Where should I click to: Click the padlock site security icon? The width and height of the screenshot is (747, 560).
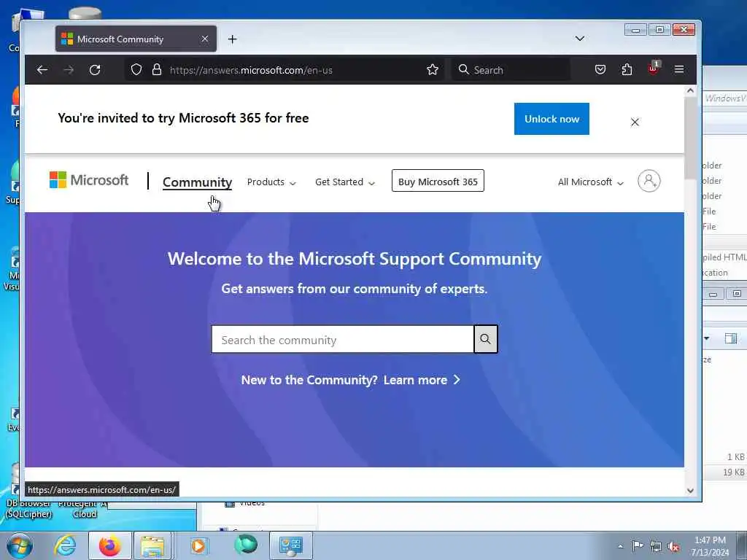pos(157,70)
